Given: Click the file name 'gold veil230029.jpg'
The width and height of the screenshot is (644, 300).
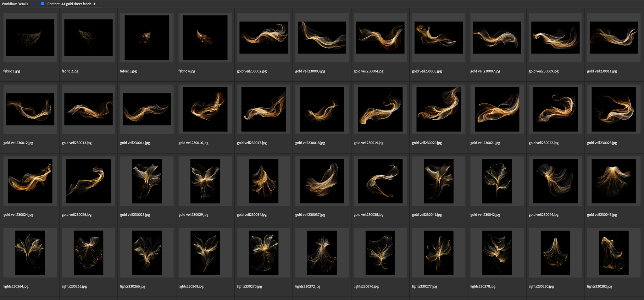Looking at the screenshot, I should 193,215.
